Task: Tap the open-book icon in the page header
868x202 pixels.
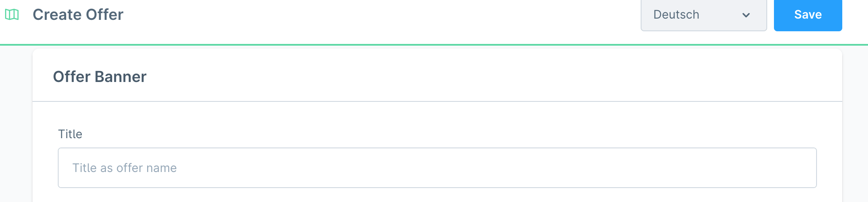Action: (12, 15)
